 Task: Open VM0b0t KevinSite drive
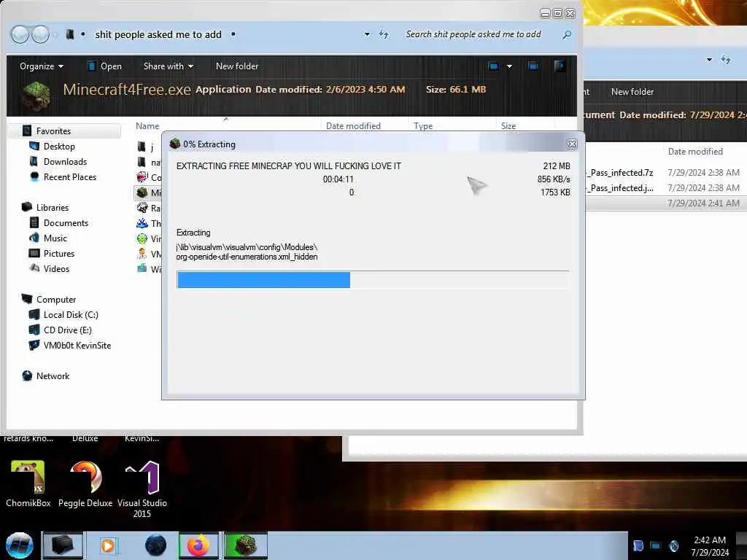(x=77, y=345)
